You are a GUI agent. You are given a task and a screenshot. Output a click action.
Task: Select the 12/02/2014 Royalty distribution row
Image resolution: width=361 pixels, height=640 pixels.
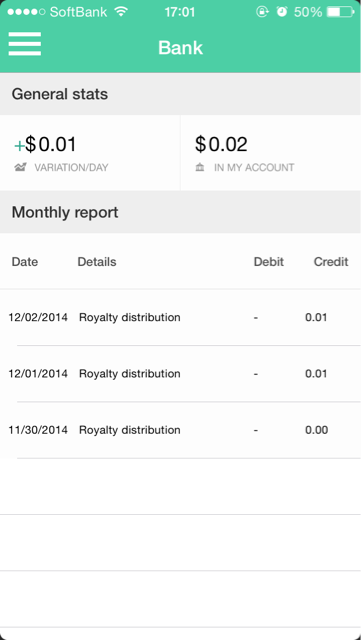(180, 317)
